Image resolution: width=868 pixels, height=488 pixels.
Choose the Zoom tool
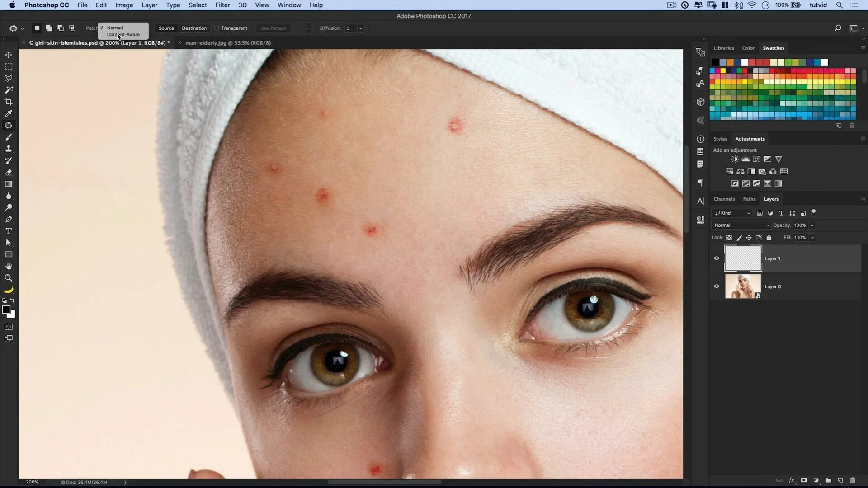tap(9, 278)
